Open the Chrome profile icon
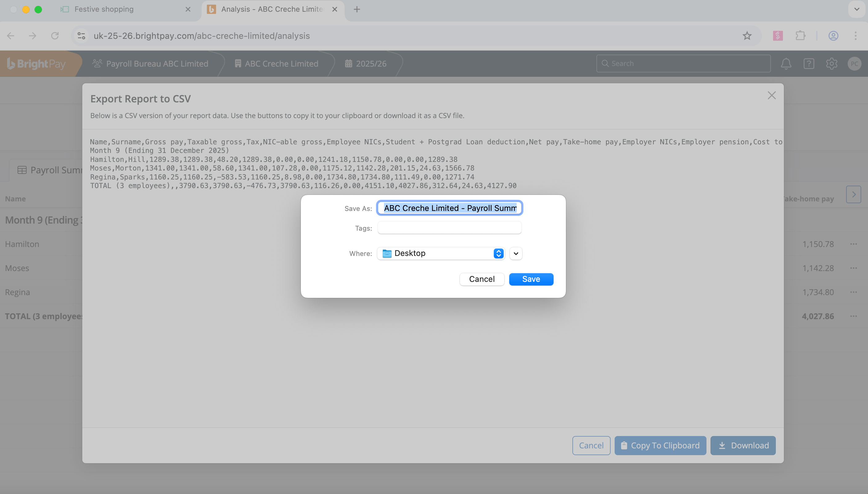Viewport: 868px width, 494px height. tap(833, 36)
